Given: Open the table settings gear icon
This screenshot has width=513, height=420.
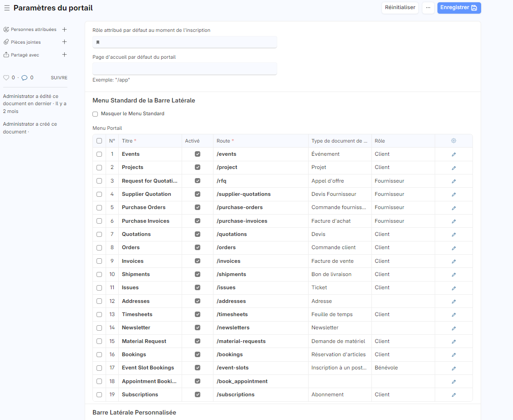Looking at the screenshot, I should click(x=453, y=141).
